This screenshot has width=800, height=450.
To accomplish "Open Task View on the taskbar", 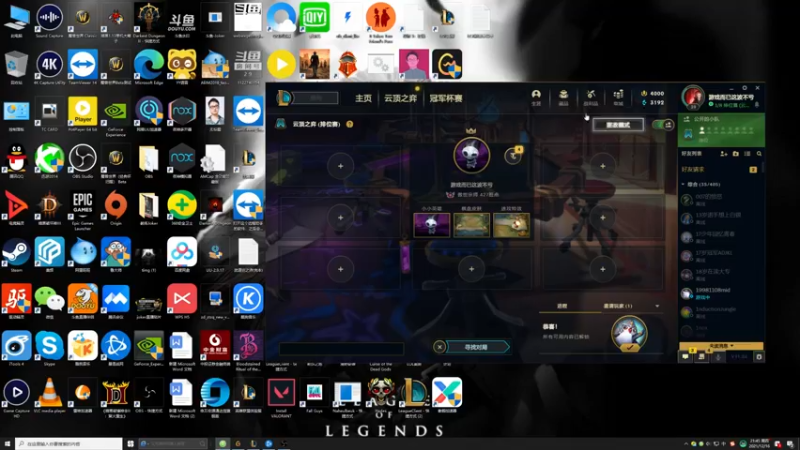I will point(131,444).
